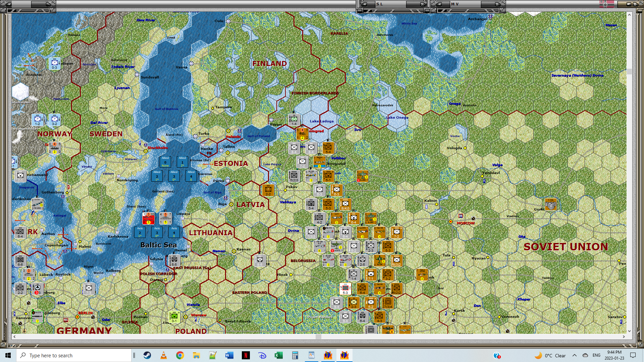This screenshot has height=362, width=644.
Task: Select the 8-5 unit east of Kaunas
Action: [x=260, y=260]
